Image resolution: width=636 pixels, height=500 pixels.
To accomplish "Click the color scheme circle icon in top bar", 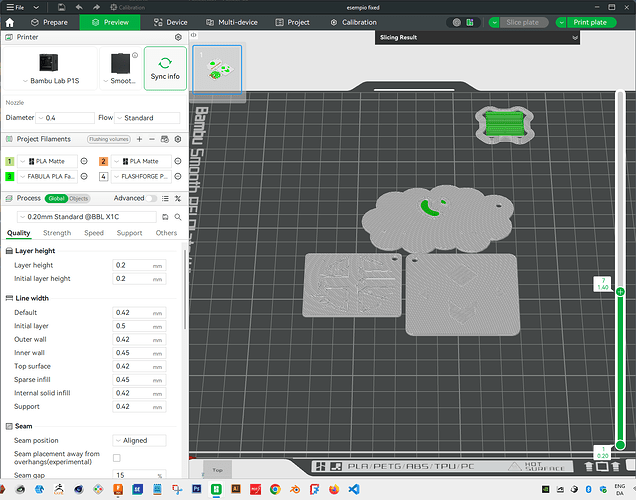I will click(x=457, y=22).
